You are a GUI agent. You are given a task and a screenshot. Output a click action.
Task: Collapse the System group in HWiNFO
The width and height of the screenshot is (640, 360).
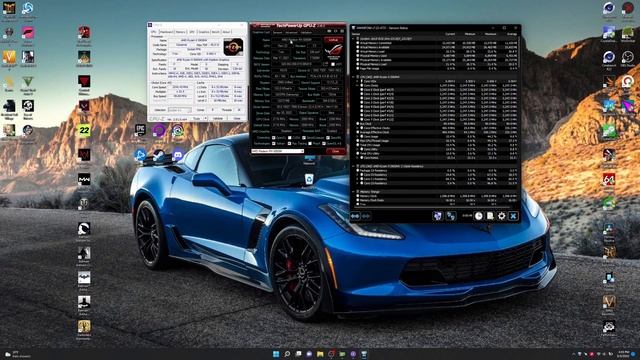(353, 39)
